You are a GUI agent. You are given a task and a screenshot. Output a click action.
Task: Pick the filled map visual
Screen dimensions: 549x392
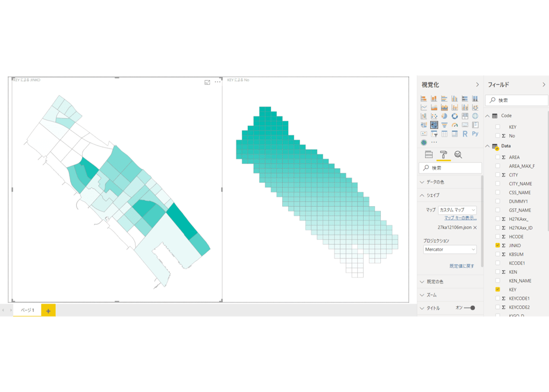coord(424,125)
